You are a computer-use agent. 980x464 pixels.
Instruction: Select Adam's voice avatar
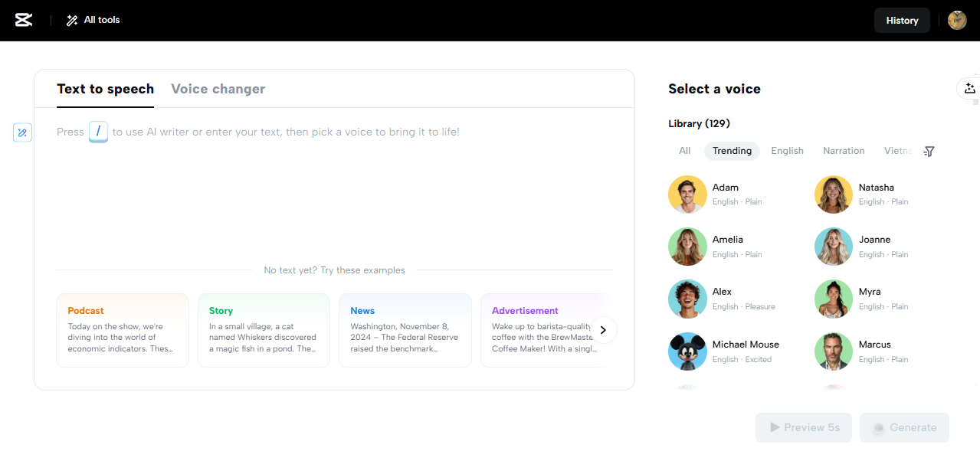687,194
